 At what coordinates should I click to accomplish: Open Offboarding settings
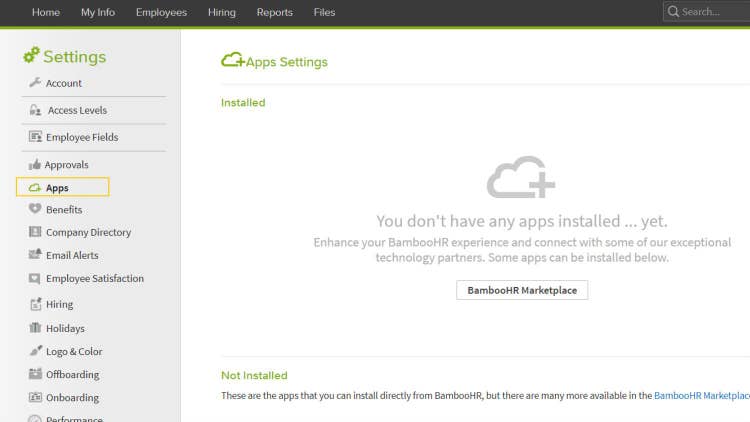(73, 375)
